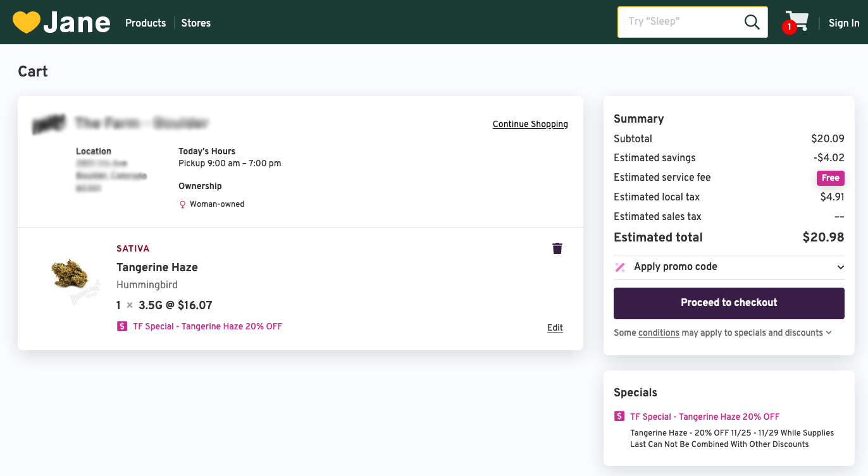Click the pickup hours text

(230, 164)
